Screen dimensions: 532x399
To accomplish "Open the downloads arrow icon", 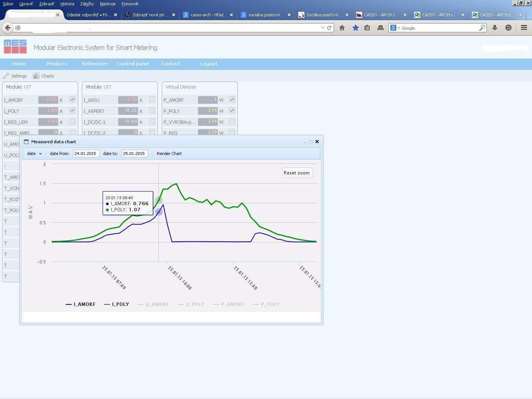I will (x=495, y=28).
